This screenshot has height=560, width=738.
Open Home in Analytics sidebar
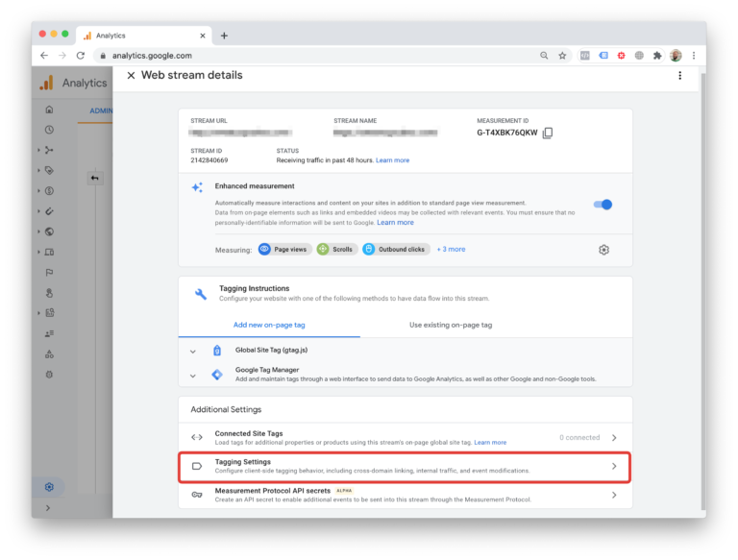point(49,110)
